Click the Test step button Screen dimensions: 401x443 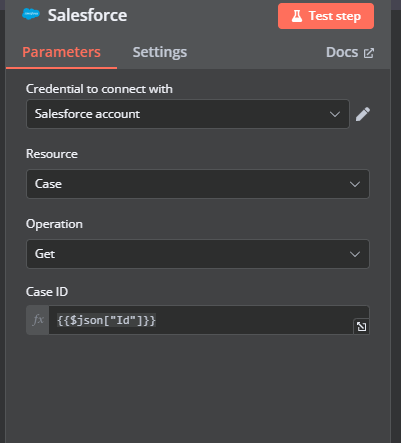click(x=326, y=16)
